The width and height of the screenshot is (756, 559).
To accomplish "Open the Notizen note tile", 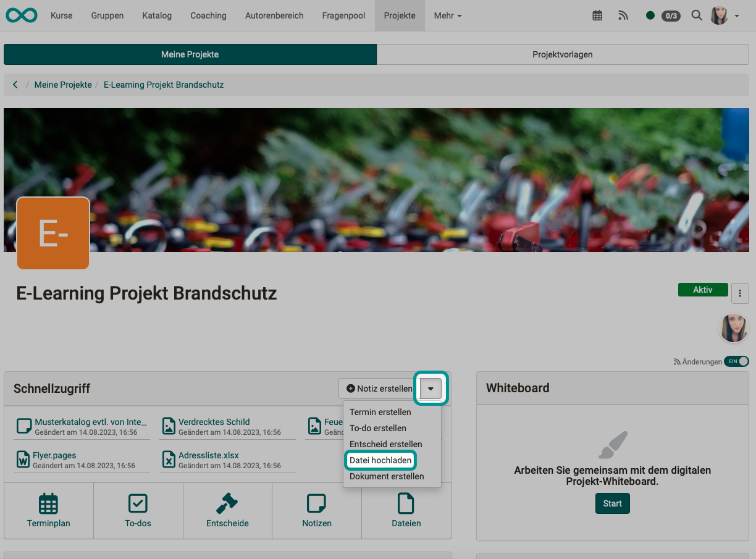I will tap(317, 511).
